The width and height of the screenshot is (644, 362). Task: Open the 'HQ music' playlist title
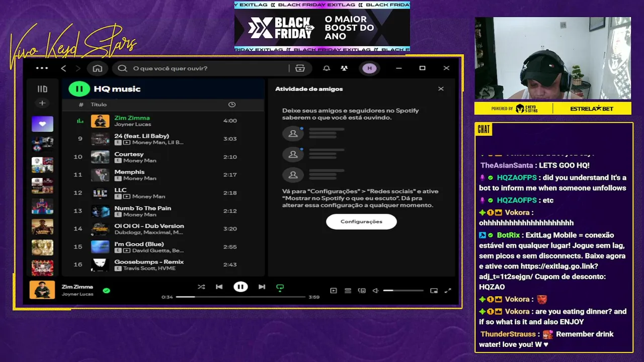pos(117,89)
